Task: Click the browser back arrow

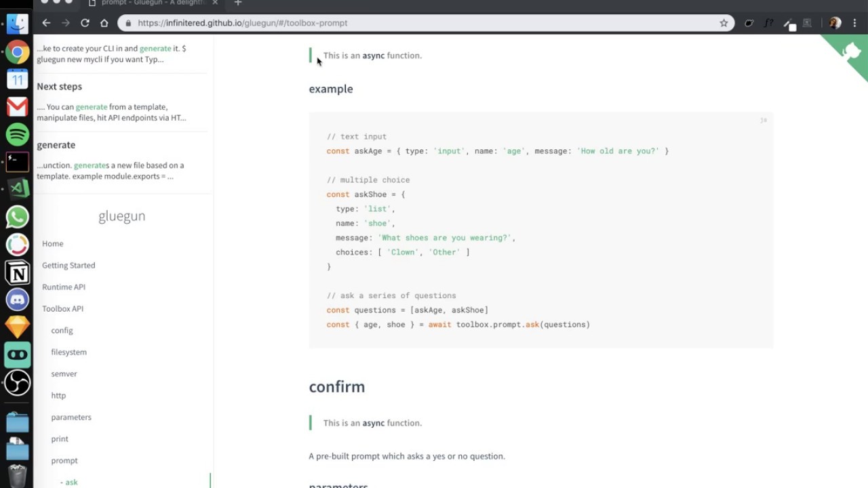Action: (x=46, y=23)
